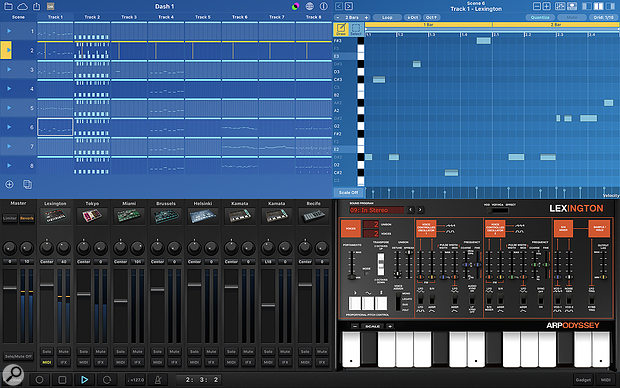Click the Play transport button
Image resolution: width=620 pixels, height=388 pixels.
click(x=84, y=380)
